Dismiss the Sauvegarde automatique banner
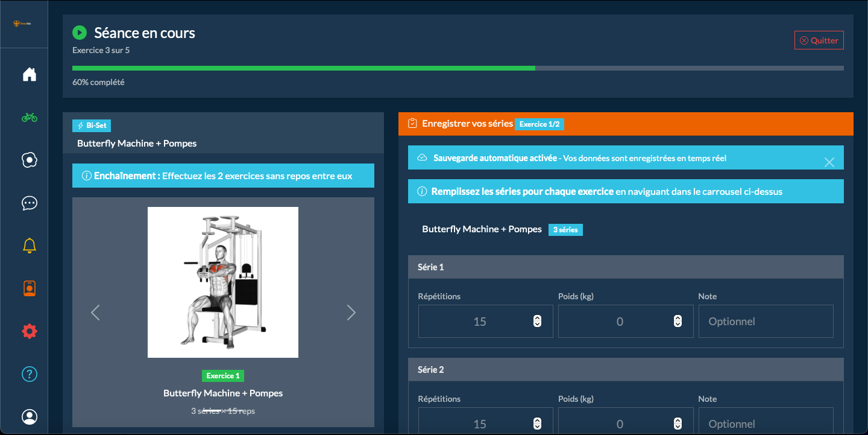The width and height of the screenshot is (868, 435). pyautogui.click(x=829, y=162)
